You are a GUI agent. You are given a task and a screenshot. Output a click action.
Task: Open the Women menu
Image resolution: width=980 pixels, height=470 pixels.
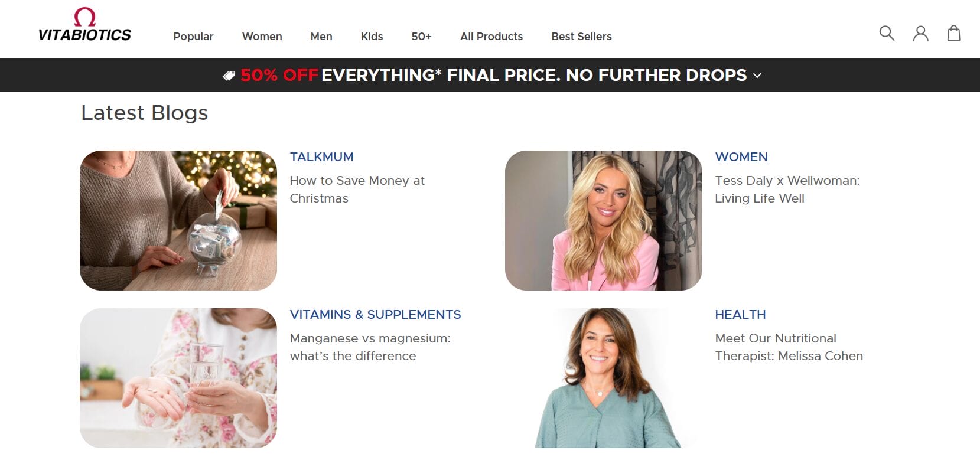point(262,37)
